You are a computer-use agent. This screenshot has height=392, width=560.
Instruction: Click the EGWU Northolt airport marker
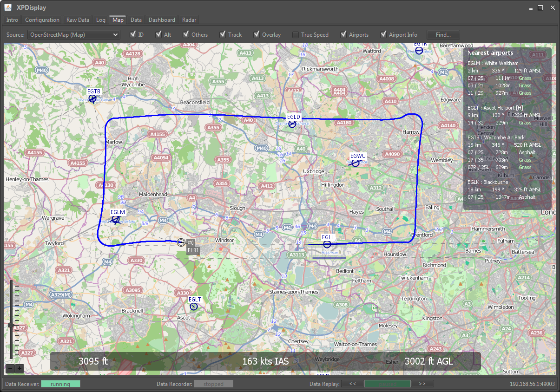point(356,163)
